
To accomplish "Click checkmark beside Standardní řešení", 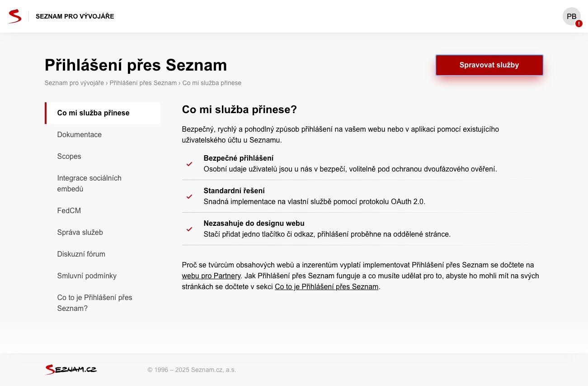I will point(189,196).
